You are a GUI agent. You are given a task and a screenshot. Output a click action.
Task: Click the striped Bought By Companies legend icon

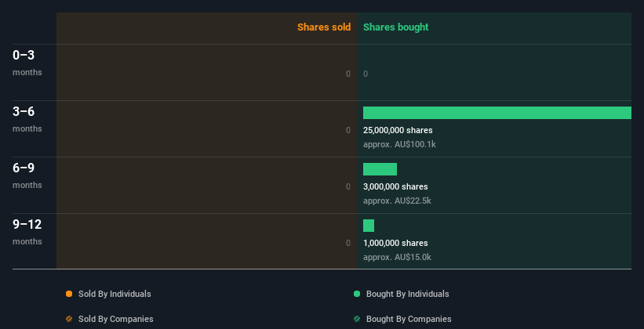click(x=357, y=319)
